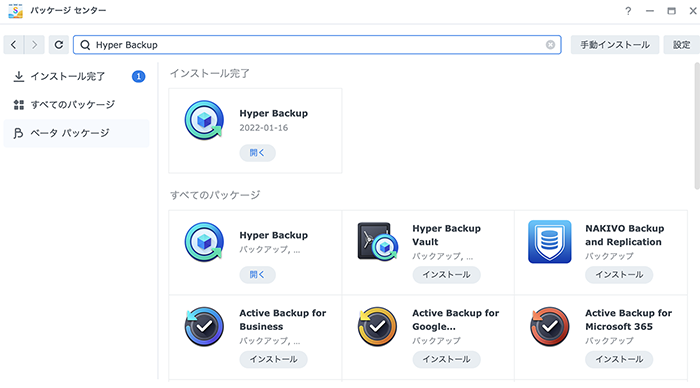Click Hyper Backup Vault title text

(446, 235)
